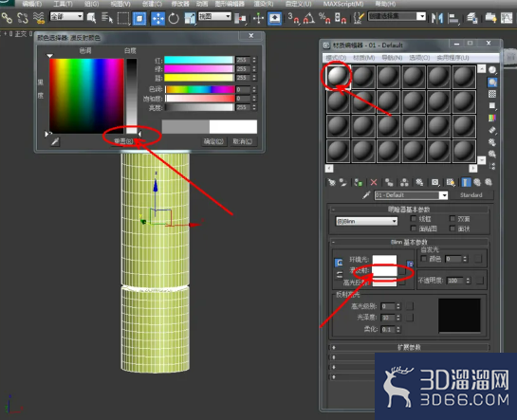Open the 工具(T) menu
Screen dimensions: 517x420
(x=63, y=4)
